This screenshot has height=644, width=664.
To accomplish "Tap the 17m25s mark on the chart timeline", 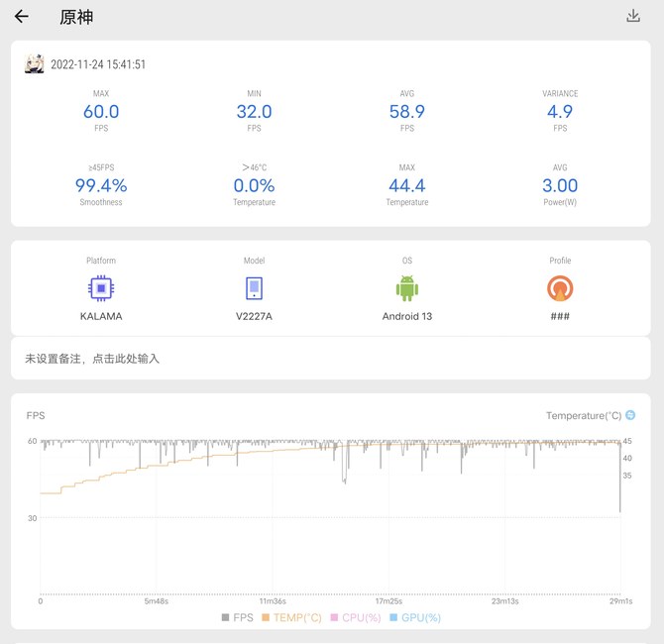I will pyautogui.click(x=388, y=601).
